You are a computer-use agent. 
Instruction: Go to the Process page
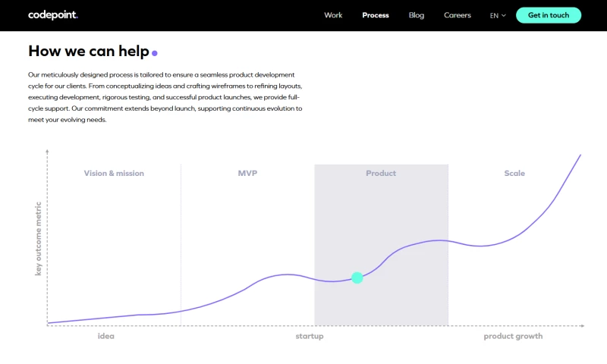coord(376,15)
